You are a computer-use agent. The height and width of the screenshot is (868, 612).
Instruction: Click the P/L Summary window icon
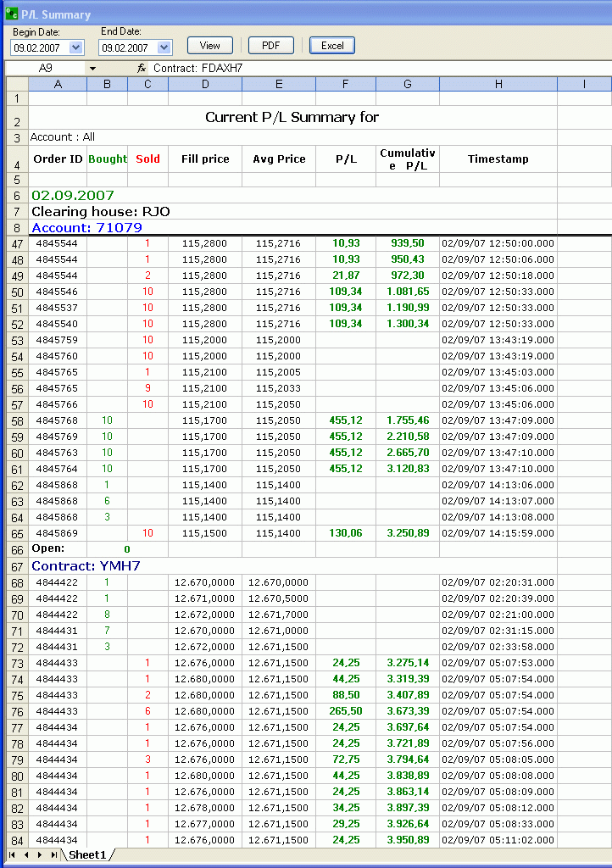(x=11, y=14)
